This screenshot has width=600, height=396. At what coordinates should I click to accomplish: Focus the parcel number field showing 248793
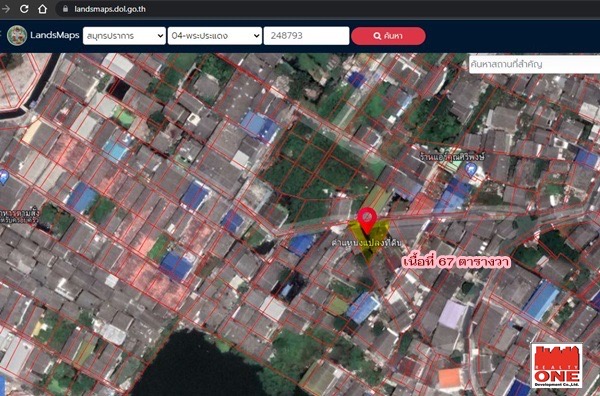[x=307, y=36]
